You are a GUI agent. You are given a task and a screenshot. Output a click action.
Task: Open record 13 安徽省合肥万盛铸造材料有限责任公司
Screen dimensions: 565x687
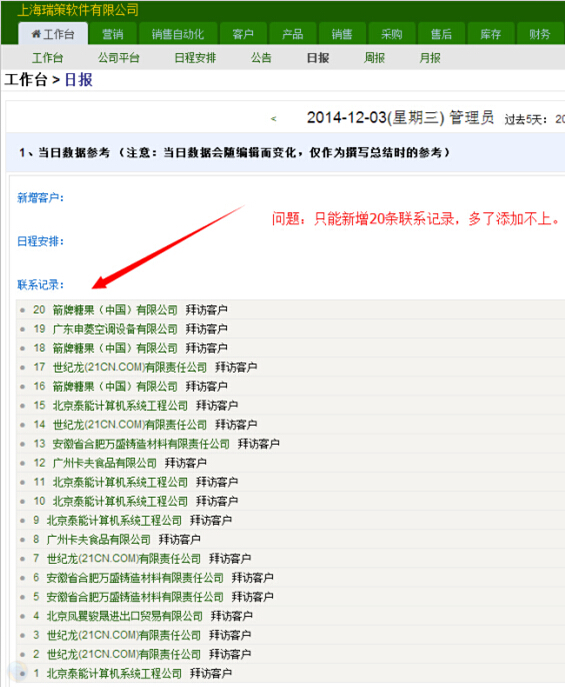coord(141,444)
